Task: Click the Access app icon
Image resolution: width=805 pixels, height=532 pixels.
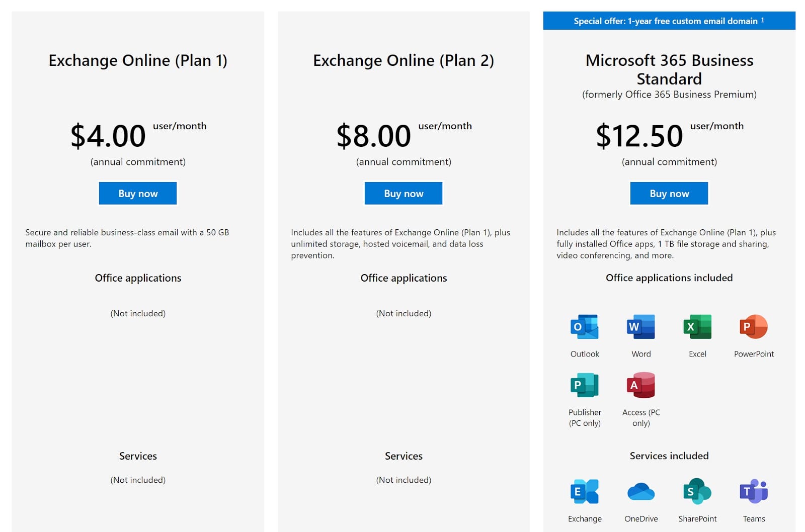Action: coord(641,385)
